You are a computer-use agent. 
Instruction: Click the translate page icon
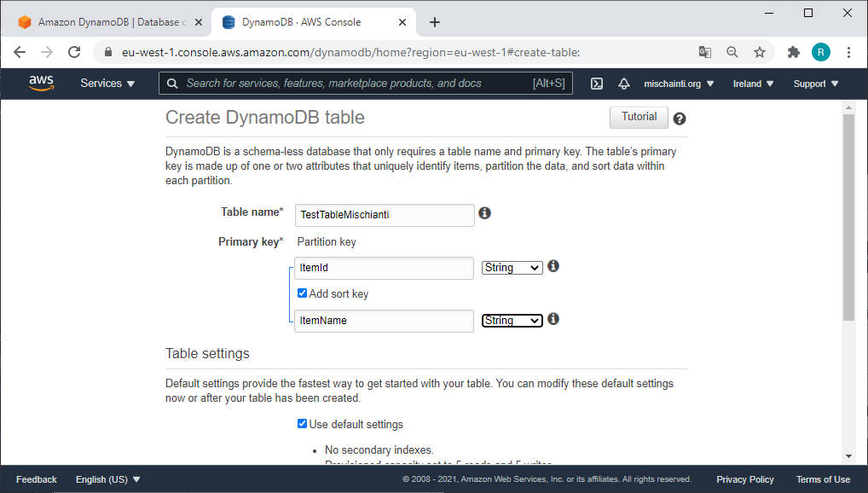[704, 52]
